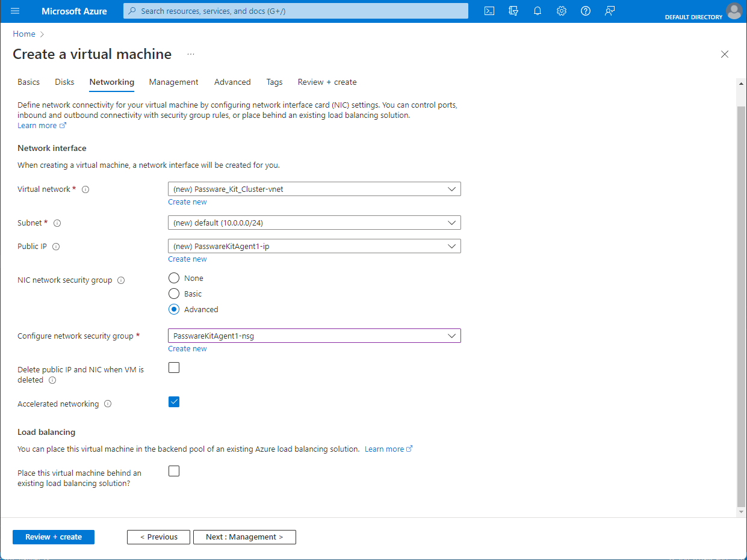Open the ellipsis menu beside page title
This screenshot has height=560, width=747.
[x=191, y=54]
